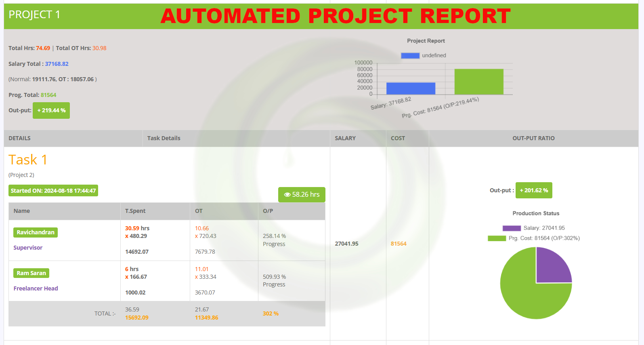The height and width of the screenshot is (345, 644).
Task: Toggle the purple Salary pie legend
Action: [512, 228]
